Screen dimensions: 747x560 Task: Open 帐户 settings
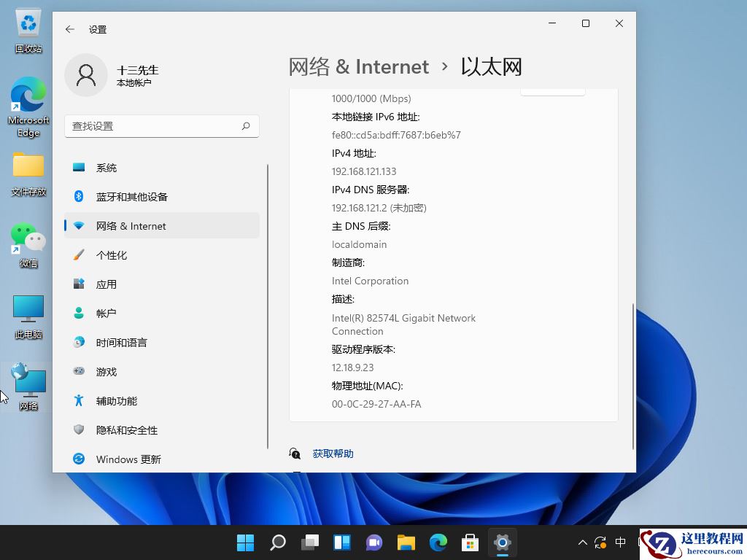click(106, 313)
